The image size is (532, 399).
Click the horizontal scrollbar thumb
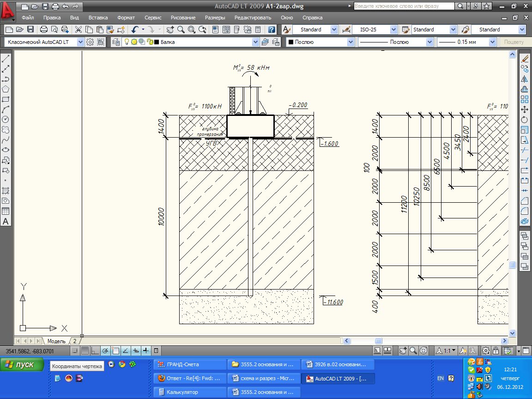pyautogui.click(x=378, y=341)
